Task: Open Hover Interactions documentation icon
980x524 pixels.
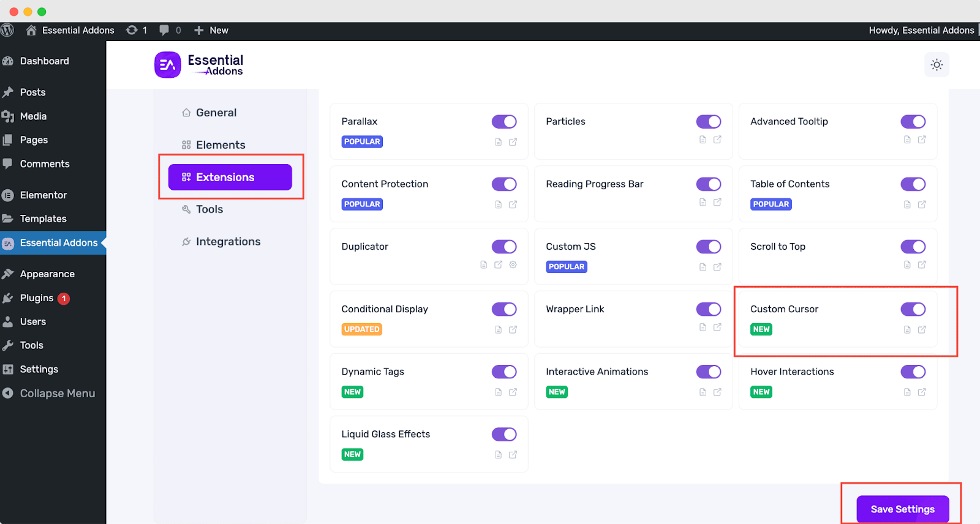Action: pos(907,392)
